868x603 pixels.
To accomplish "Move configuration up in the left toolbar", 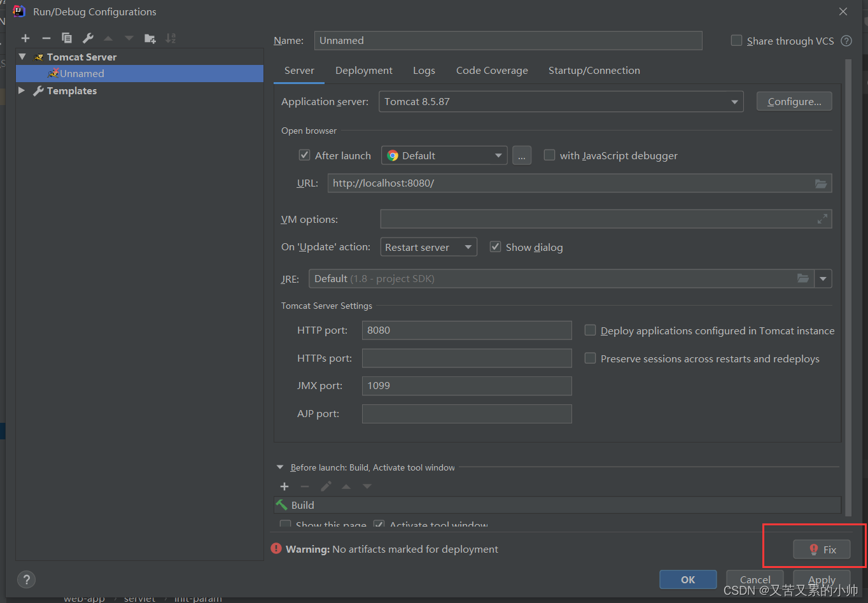I will (108, 38).
